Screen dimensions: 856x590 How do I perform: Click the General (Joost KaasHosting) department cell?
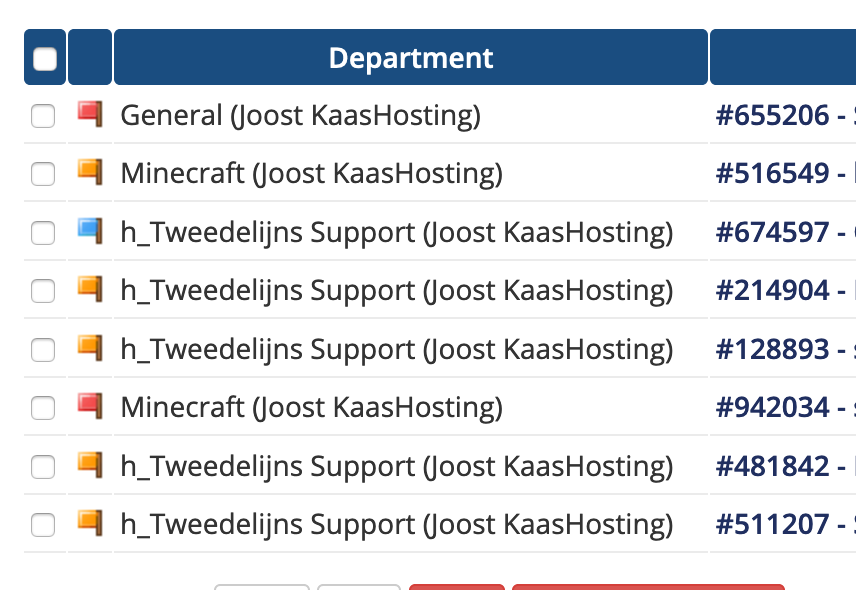[300, 116]
